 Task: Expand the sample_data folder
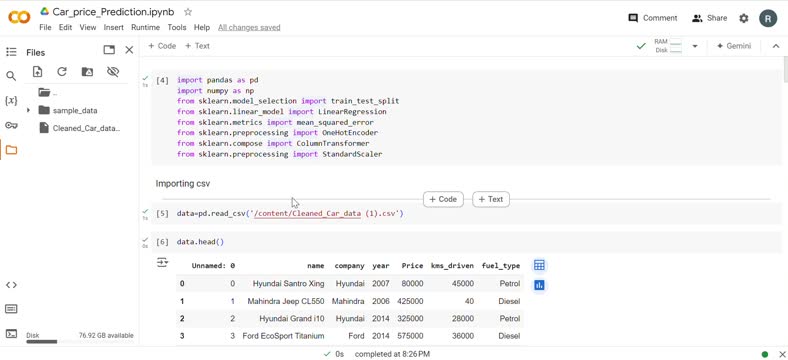tap(28, 110)
